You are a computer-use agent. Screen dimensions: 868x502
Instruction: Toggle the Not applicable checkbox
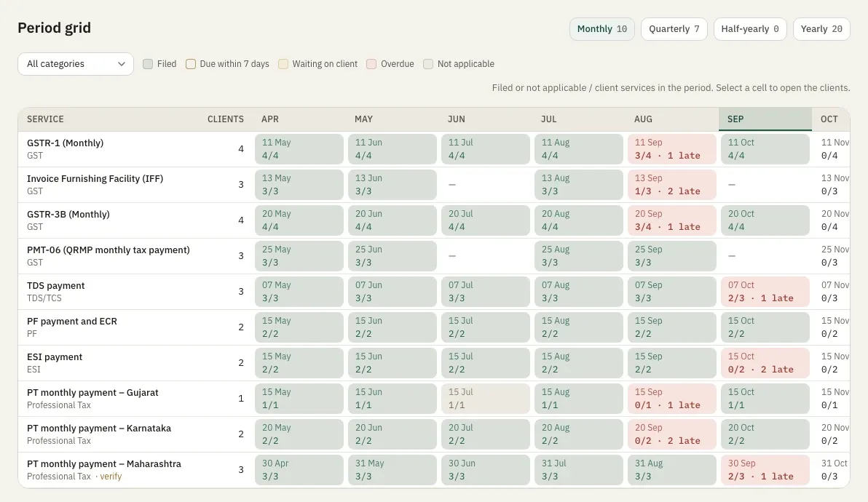(428, 64)
